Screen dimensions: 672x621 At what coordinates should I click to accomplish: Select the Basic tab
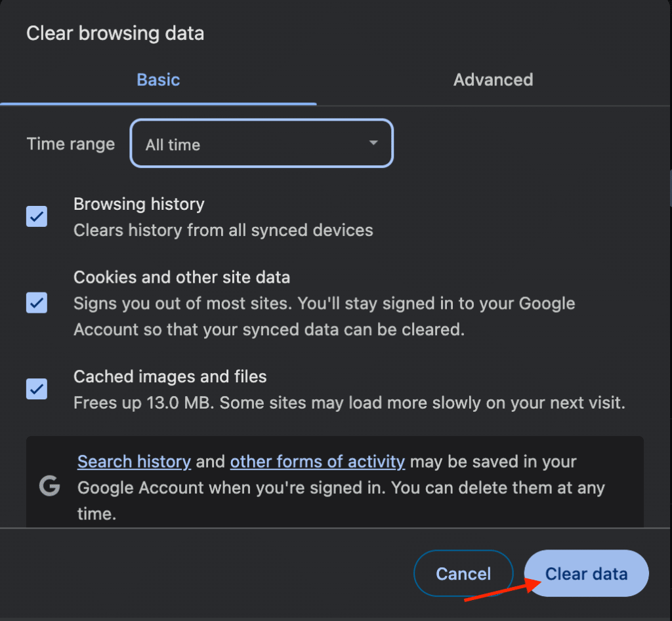157,79
